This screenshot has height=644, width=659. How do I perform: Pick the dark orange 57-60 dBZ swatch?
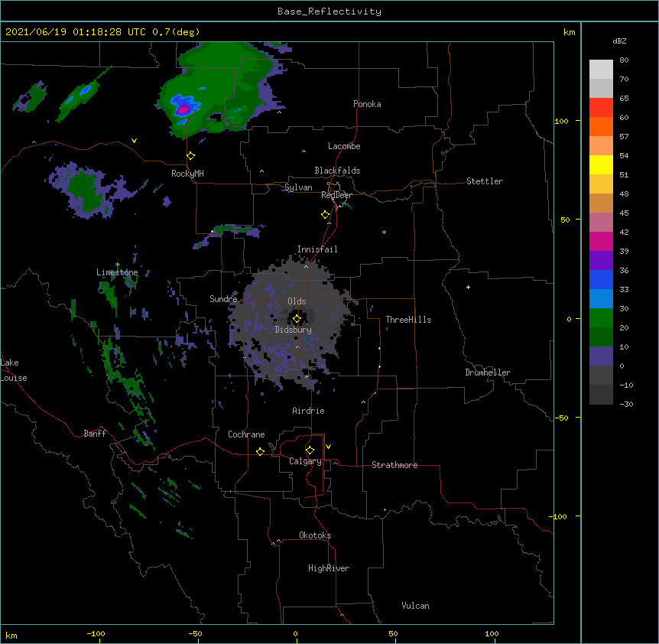pos(601,126)
